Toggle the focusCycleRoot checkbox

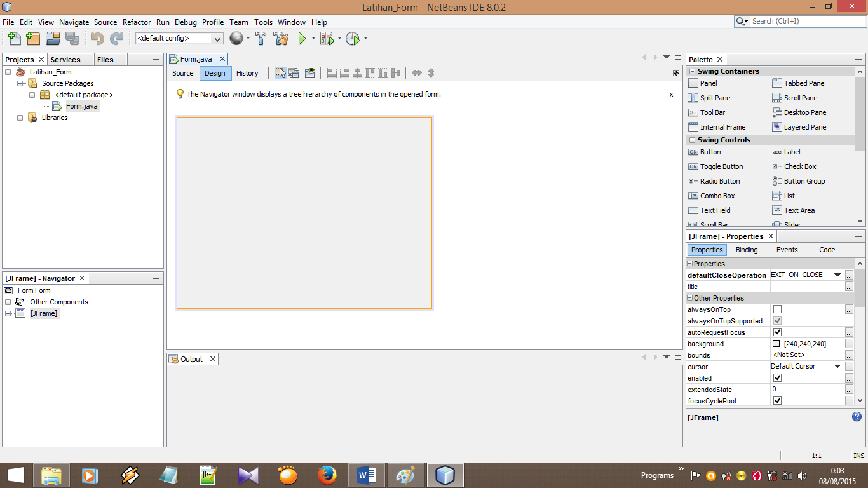tap(776, 400)
